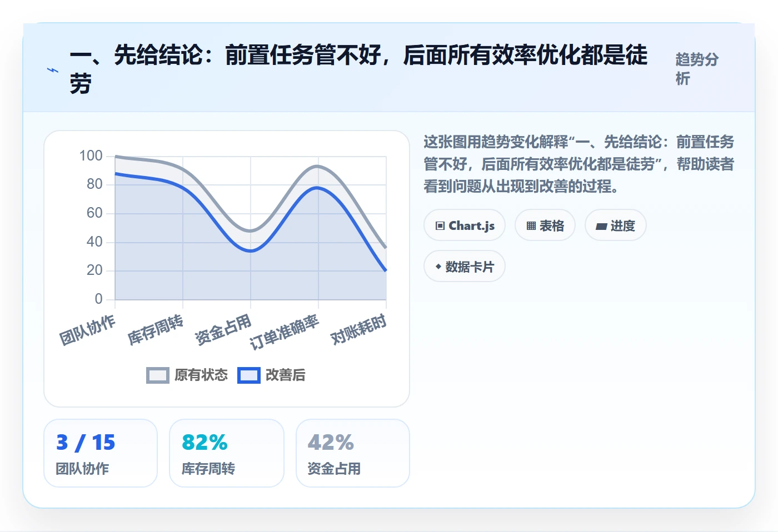Click the 趋势分析 tag label
Image resolution: width=778 pixels, height=532 pixels.
(x=697, y=69)
